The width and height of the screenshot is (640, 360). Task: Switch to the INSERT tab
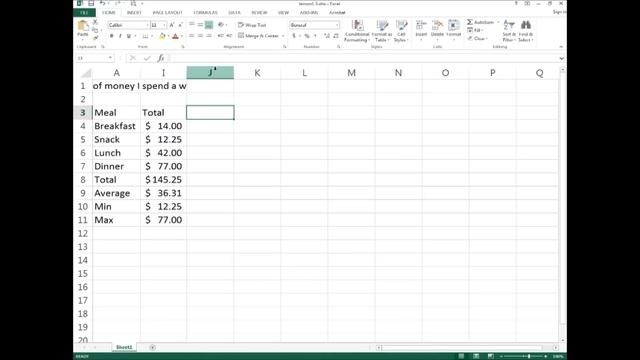[x=134, y=13]
